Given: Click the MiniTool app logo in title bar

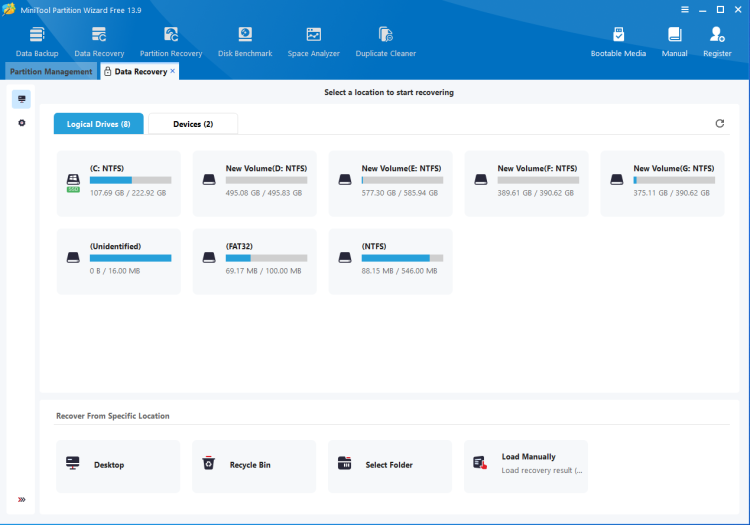Looking at the screenshot, I should (9, 10).
